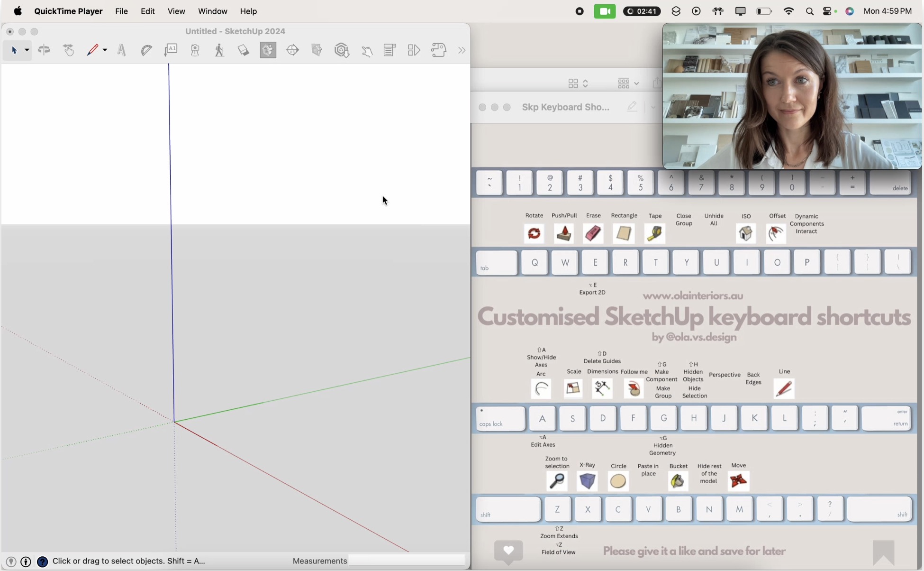Select the Line drawing tool
The width and height of the screenshot is (924, 571).
click(x=92, y=50)
